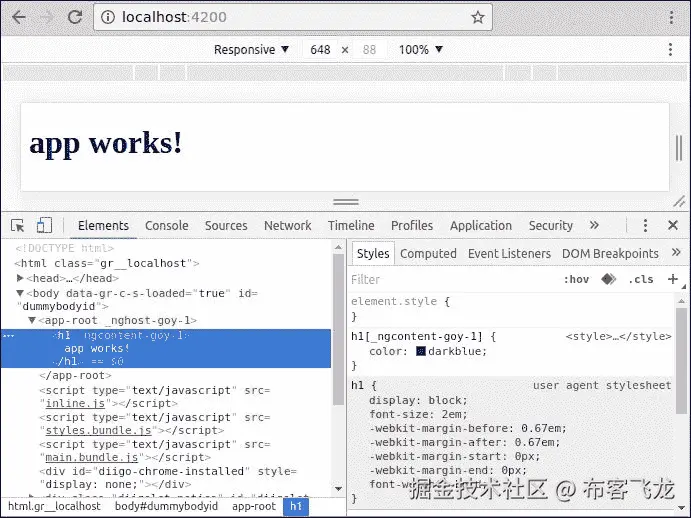Switch to the Console panel
This screenshot has width=691, height=518.
click(x=167, y=225)
